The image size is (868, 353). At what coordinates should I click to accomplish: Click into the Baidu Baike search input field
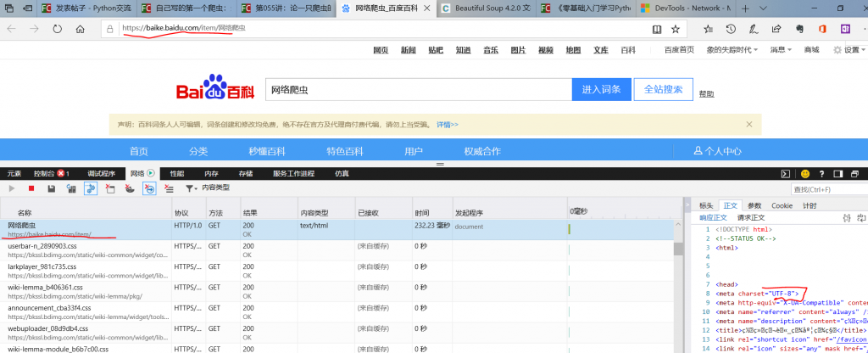(x=418, y=90)
